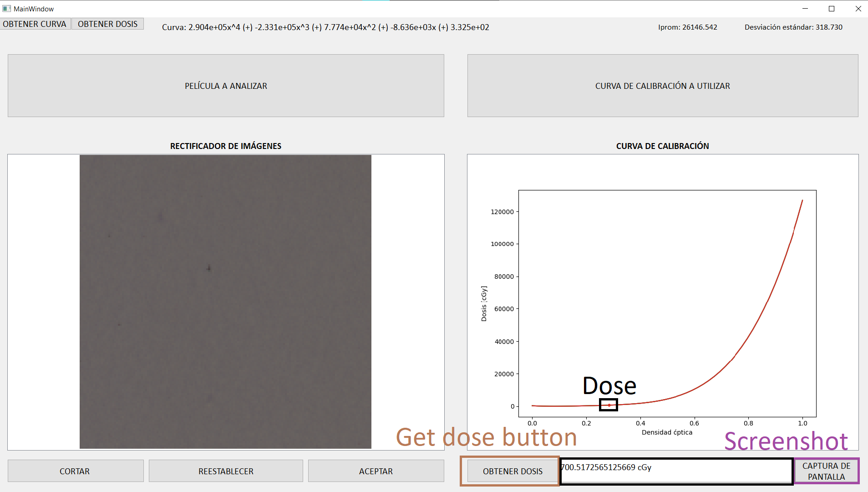Click the Densidad óptica axis label
Screen dimensions: 868x492
tap(667, 432)
